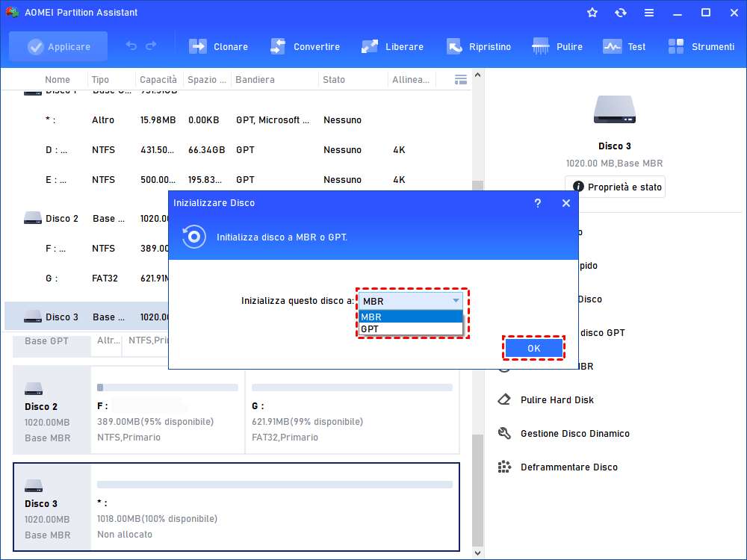
Task: Choose GPT in the dropdown list
Action: tap(411, 329)
